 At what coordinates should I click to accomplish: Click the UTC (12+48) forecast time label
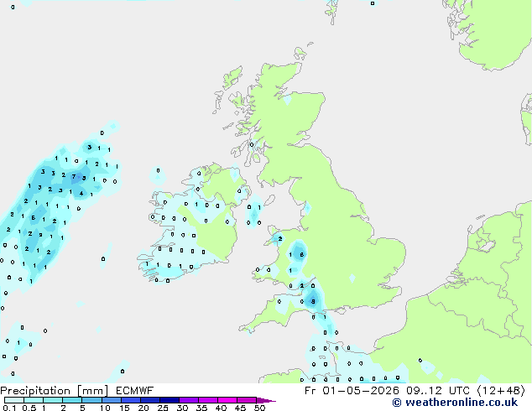pyautogui.click(x=488, y=391)
